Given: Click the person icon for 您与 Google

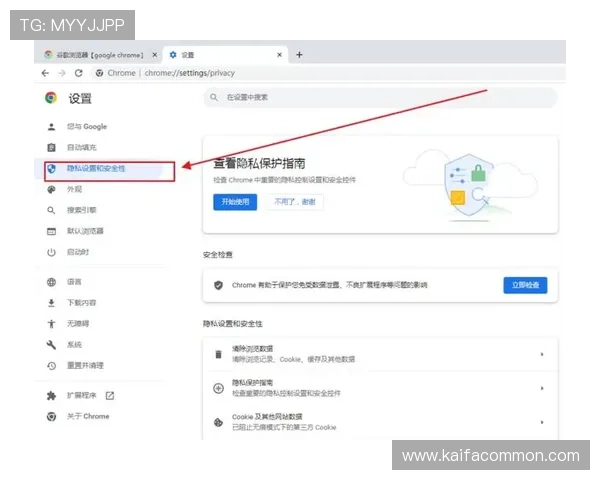Looking at the screenshot, I should (x=51, y=127).
